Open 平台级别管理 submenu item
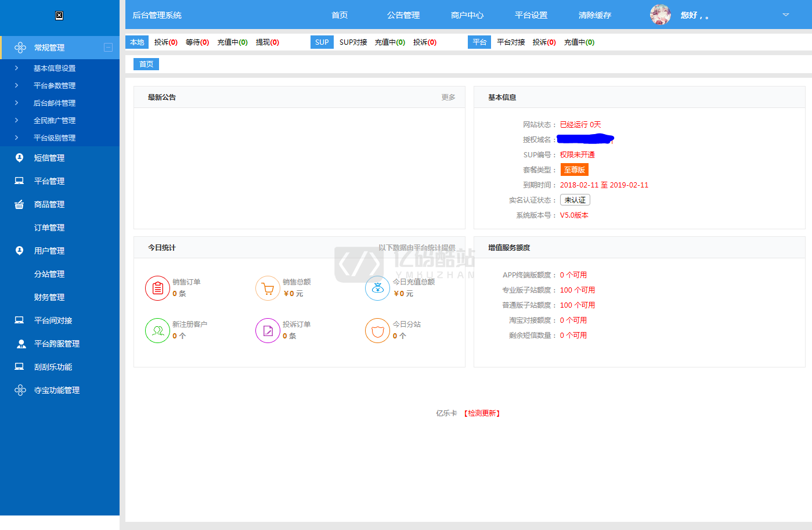The width and height of the screenshot is (812, 530). (55, 138)
